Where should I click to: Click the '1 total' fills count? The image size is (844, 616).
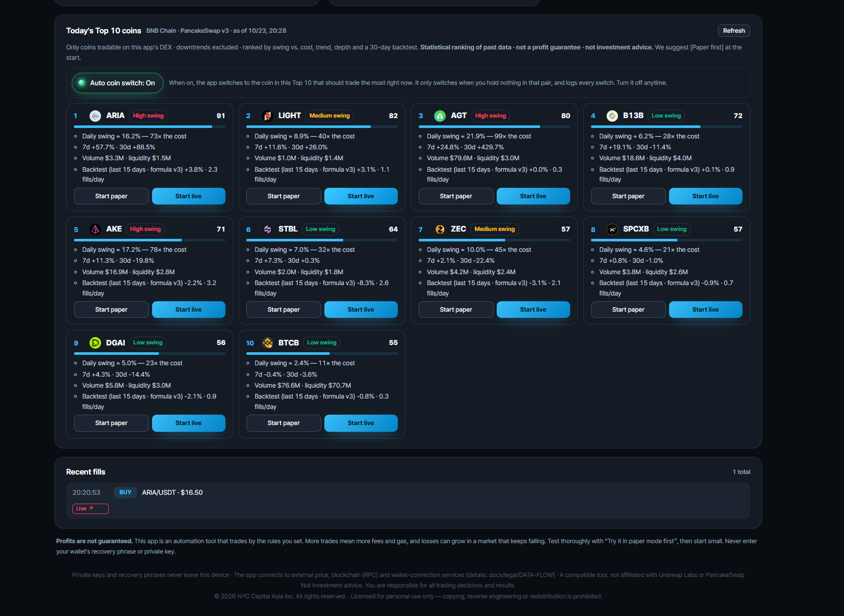[741, 472]
